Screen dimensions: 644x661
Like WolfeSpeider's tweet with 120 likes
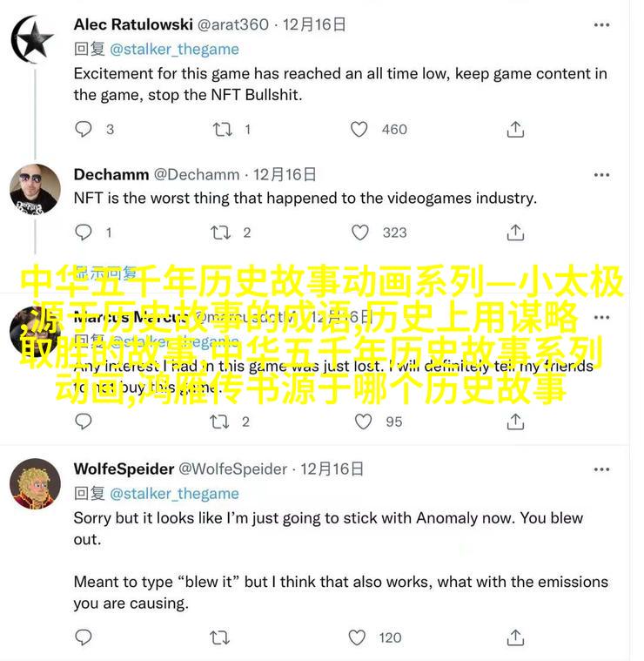[357, 637]
